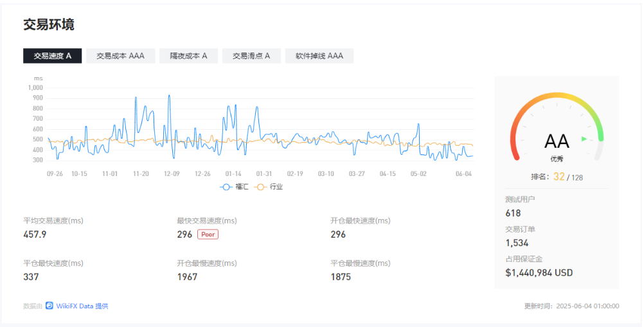Click the 交易环境 section heading
This screenshot has height=327, width=644.
tap(49, 24)
